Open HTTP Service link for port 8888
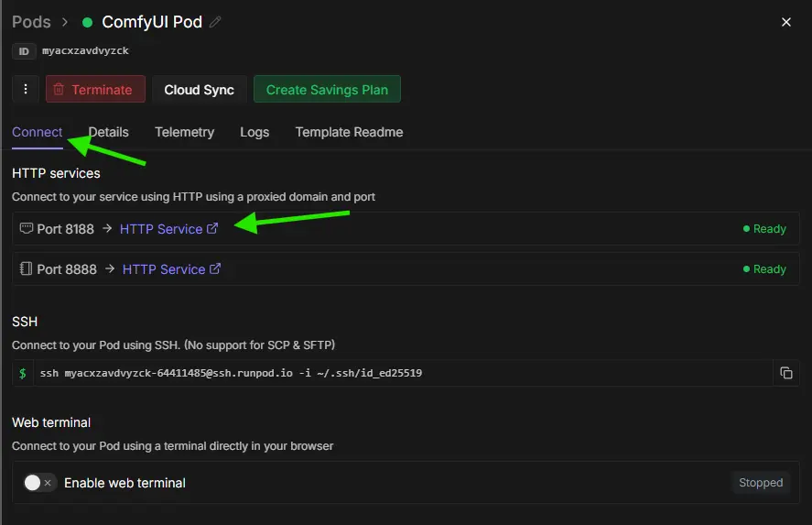 click(164, 269)
